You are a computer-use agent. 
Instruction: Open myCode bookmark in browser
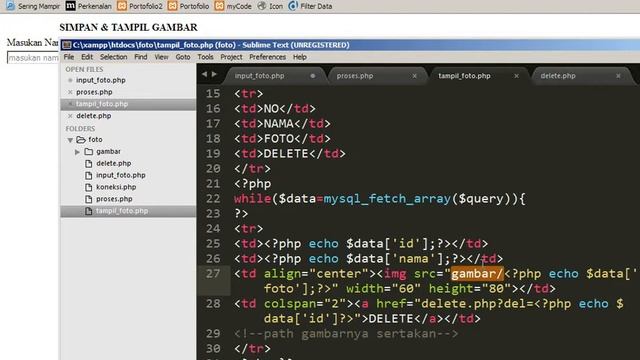click(233, 6)
